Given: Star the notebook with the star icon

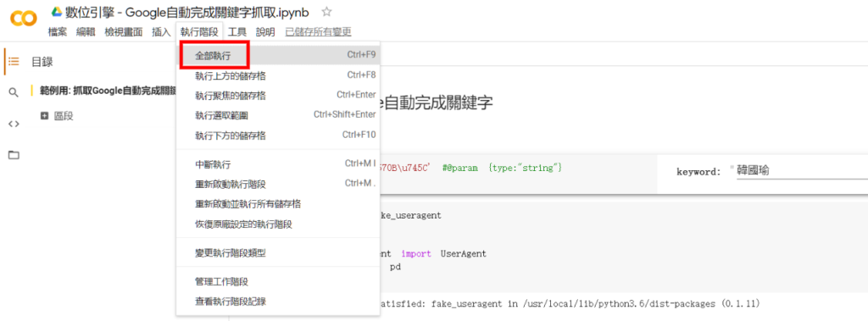Looking at the screenshot, I should (x=327, y=12).
